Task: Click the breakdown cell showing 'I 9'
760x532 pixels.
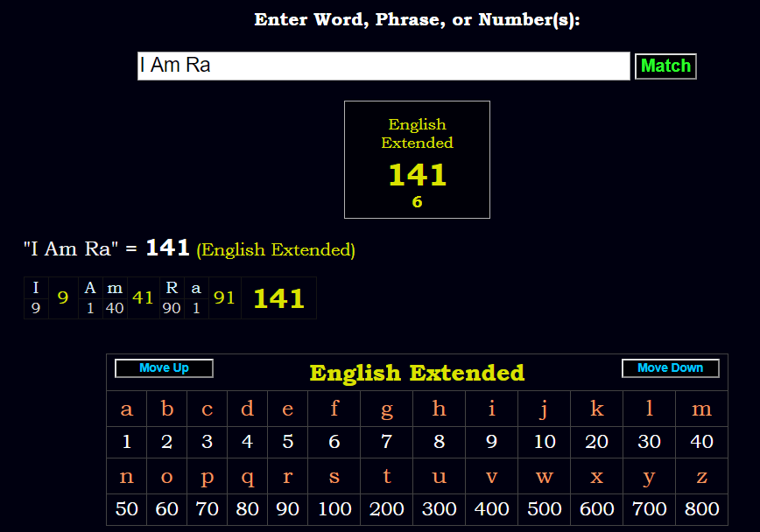Action: pos(36,297)
